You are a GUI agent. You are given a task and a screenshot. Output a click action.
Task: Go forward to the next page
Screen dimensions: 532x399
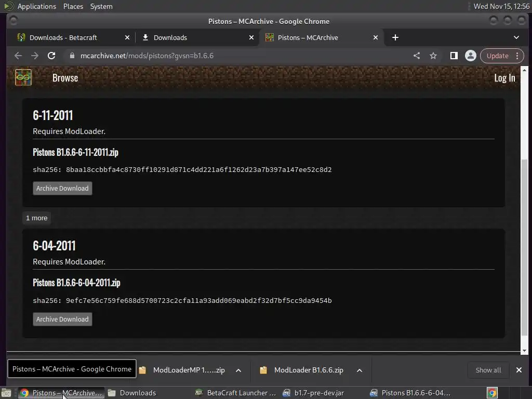coord(35,56)
